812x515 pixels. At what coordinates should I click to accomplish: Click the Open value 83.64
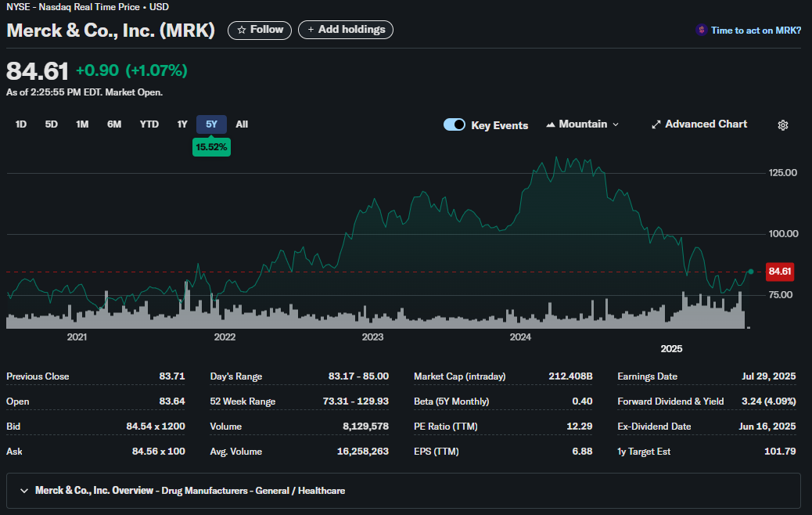172,402
